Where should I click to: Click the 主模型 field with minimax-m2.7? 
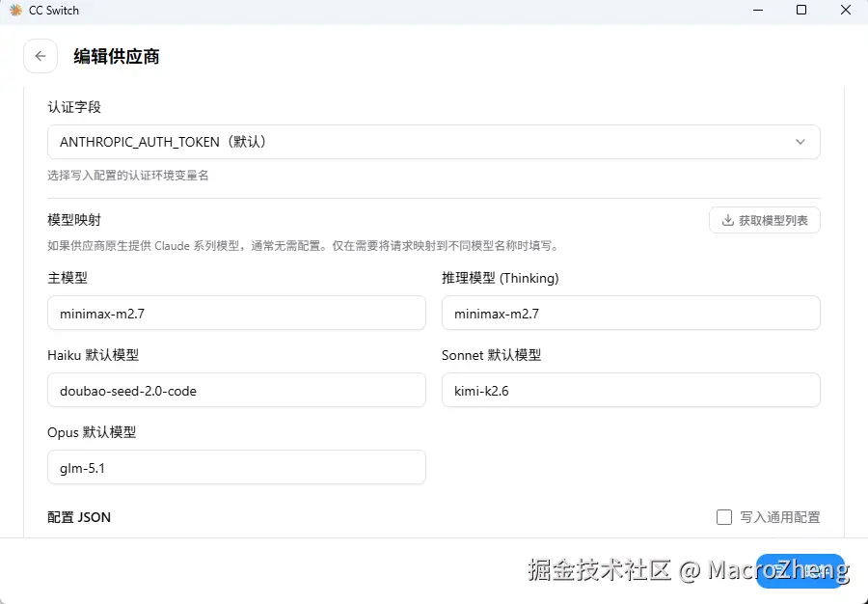236,313
